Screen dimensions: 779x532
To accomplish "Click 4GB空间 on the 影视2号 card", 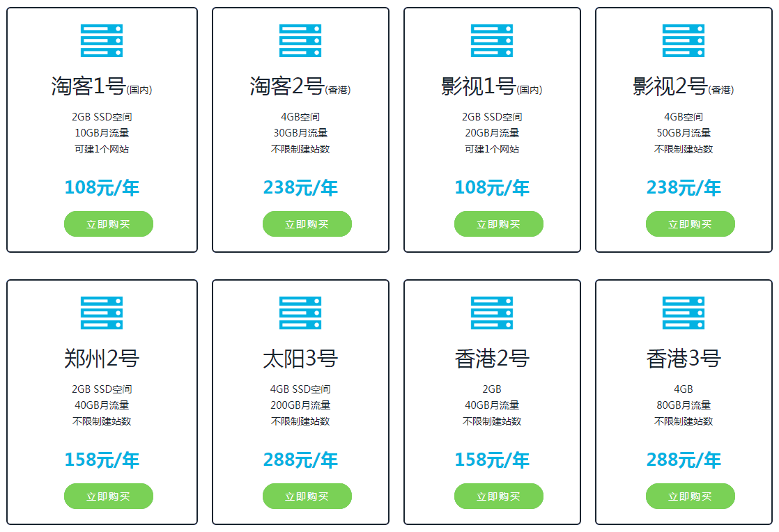I will click(684, 117).
